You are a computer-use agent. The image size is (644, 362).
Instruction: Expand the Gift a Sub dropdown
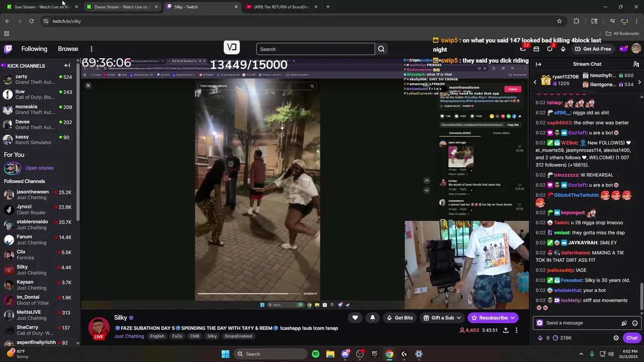click(x=458, y=318)
